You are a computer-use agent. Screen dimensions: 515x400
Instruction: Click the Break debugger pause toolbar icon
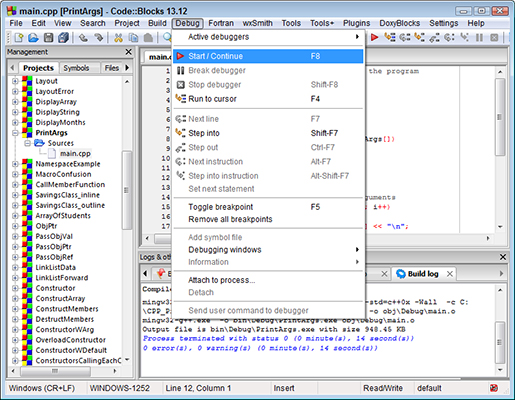point(479,38)
